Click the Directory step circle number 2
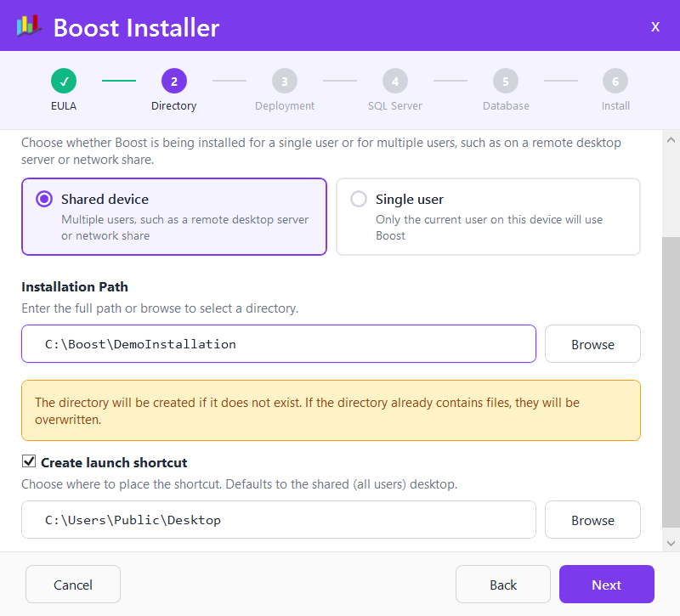Screen dimensions: 680x616 pos(174,81)
